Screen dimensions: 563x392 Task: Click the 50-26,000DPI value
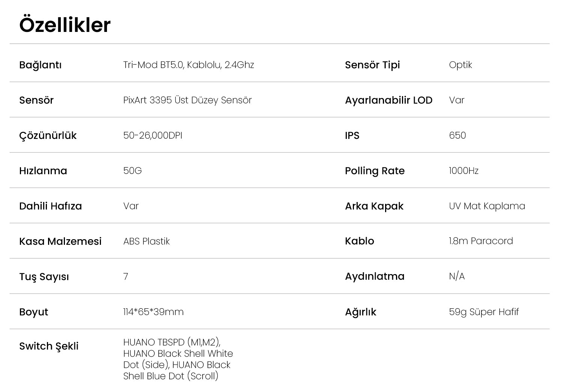coord(152,136)
